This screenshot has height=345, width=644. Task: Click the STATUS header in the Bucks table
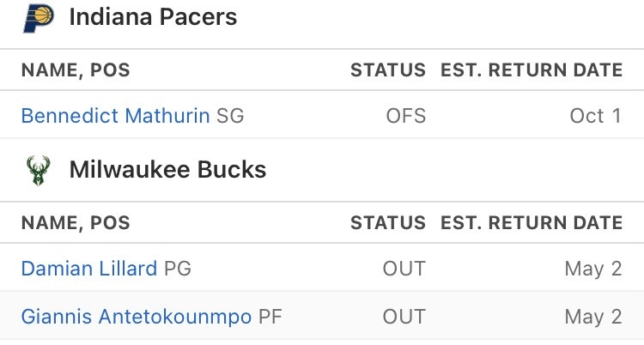(388, 223)
